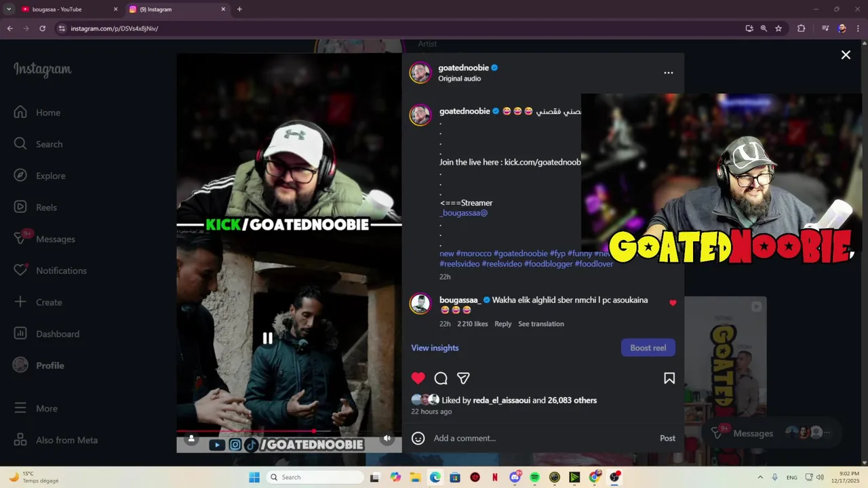
Task: Bookmark this page with the star
Action: (x=778, y=28)
